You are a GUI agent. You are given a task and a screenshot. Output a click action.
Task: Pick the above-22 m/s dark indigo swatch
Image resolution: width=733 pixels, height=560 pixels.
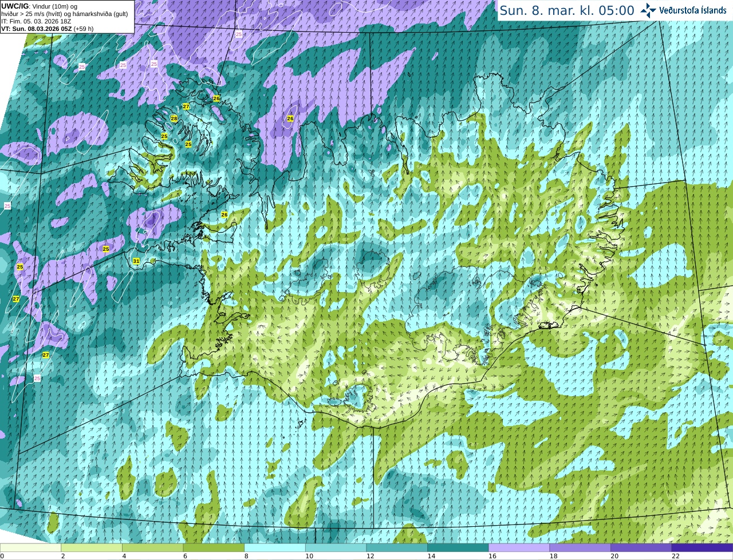703,547
